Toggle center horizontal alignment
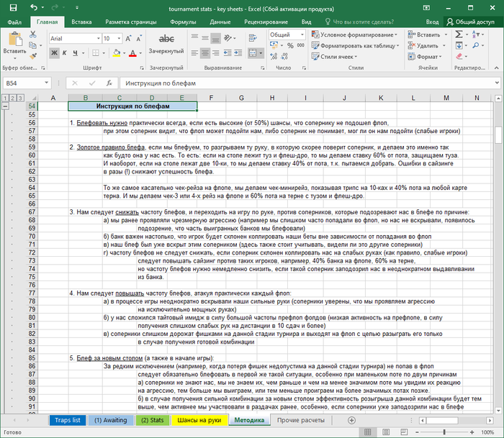Viewport: 504px width, 438px height. [x=205, y=53]
